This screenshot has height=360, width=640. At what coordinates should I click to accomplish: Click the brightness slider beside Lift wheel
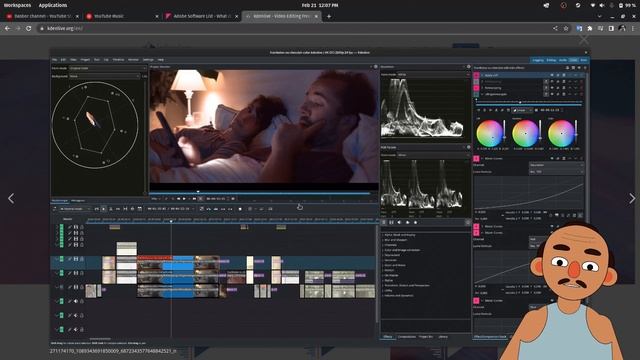pyautogui.click(x=504, y=131)
